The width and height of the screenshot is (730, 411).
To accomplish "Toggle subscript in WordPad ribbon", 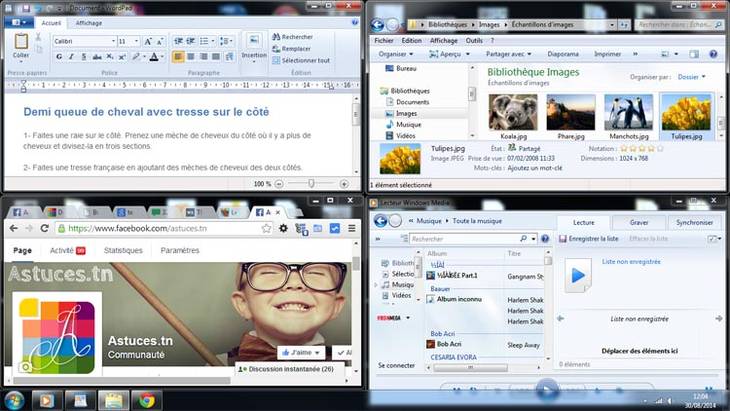I will point(109,57).
